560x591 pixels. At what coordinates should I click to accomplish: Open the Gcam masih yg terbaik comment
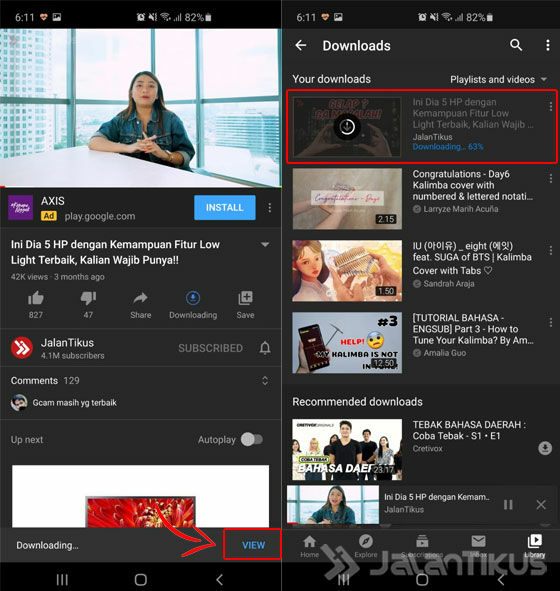pos(74,403)
